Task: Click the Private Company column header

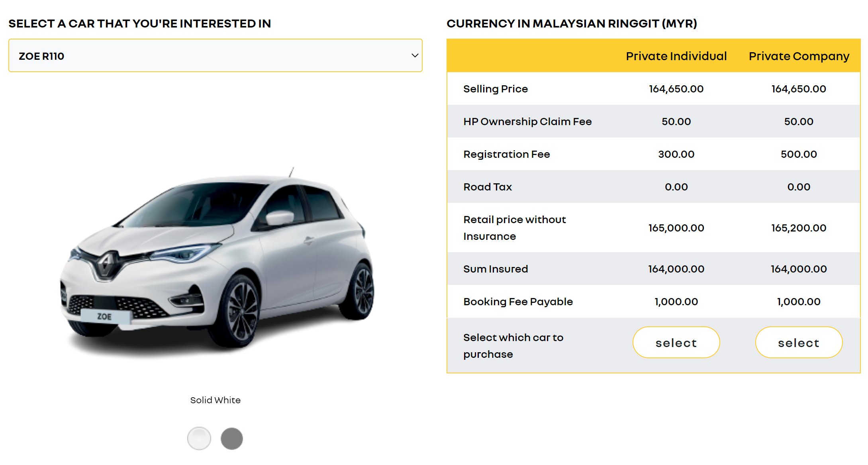Action: (799, 56)
